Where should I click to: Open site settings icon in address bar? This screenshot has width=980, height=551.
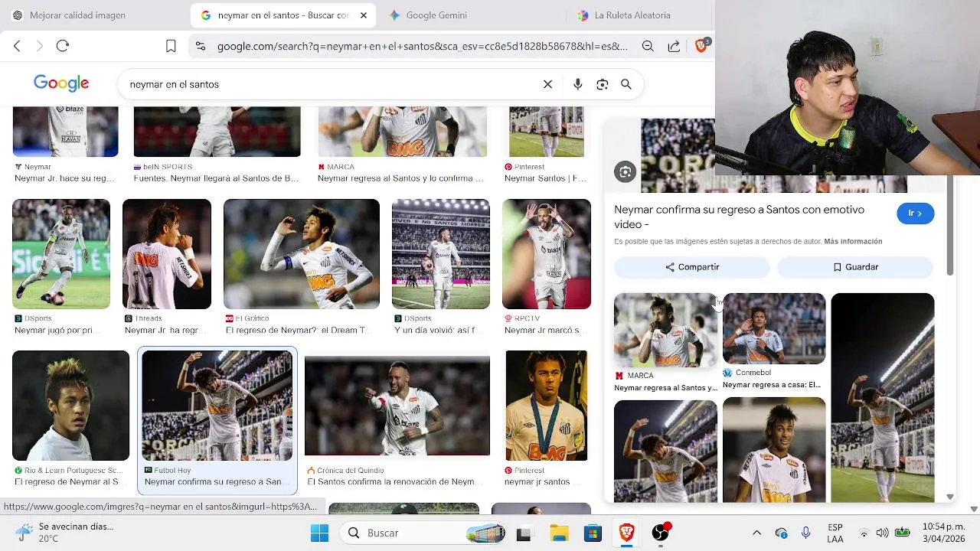point(201,46)
